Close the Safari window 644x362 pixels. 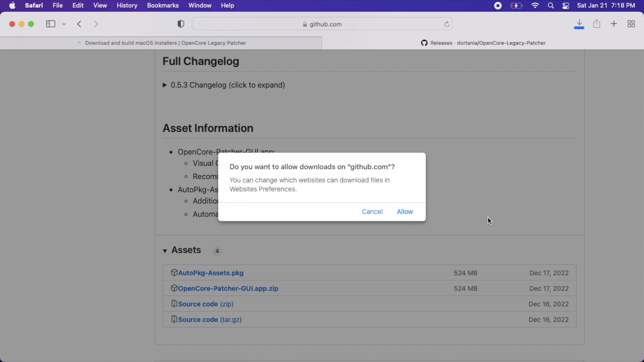[12, 24]
